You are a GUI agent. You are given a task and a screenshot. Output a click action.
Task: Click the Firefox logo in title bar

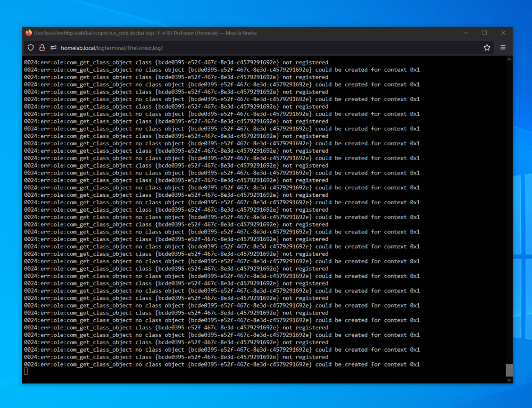29,33
